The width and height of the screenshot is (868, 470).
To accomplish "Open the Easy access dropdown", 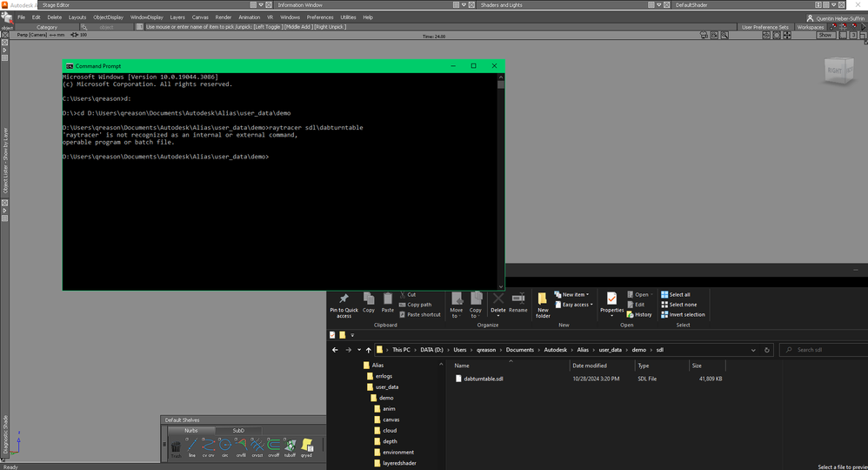I will [574, 305].
